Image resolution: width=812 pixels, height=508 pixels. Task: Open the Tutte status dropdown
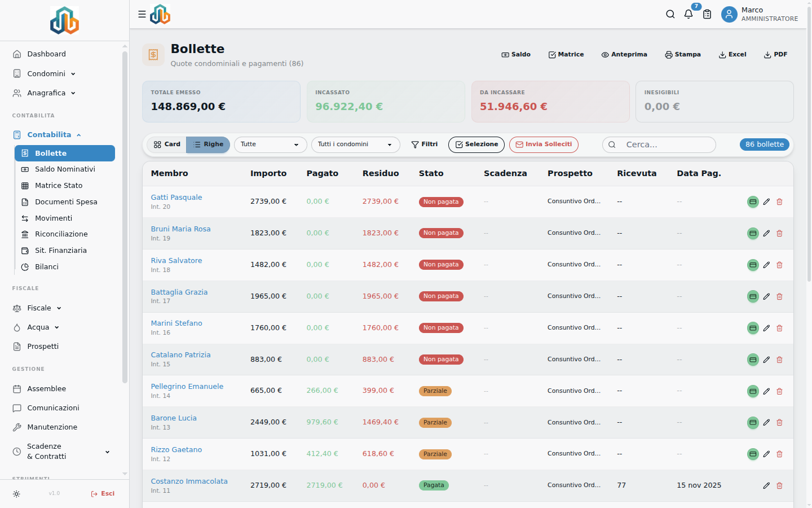(x=271, y=144)
